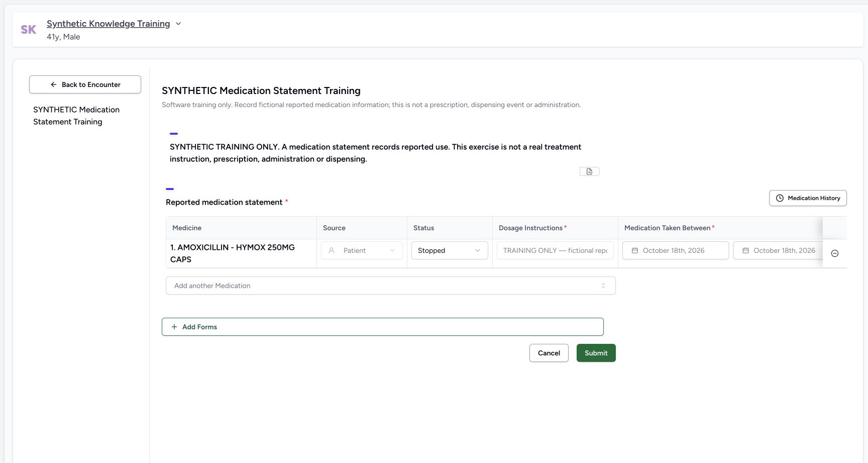Click the Status column header
Image resolution: width=868 pixels, height=463 pixels.
(x=450, y=228)
